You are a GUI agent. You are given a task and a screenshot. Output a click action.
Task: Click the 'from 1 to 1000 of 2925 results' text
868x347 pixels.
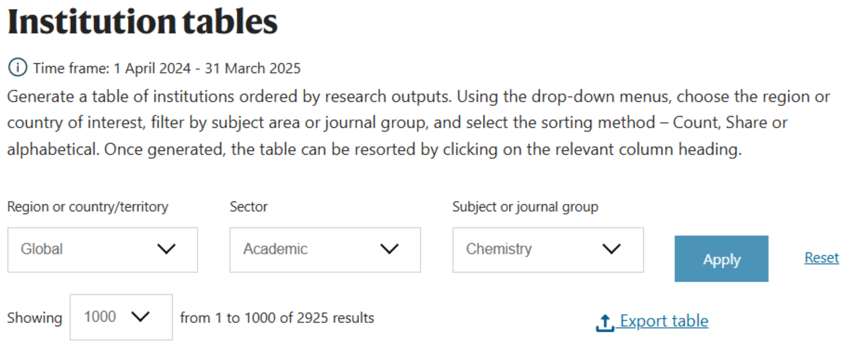pyautogui.click(x=277, y=318)
